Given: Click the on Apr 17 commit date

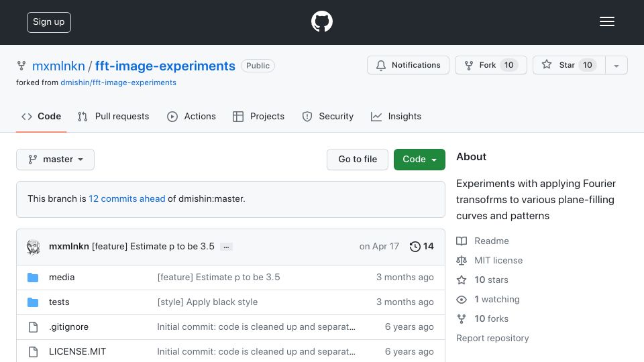Looking at the screenshot, I should pyautogui.click(x=379, y=246).
